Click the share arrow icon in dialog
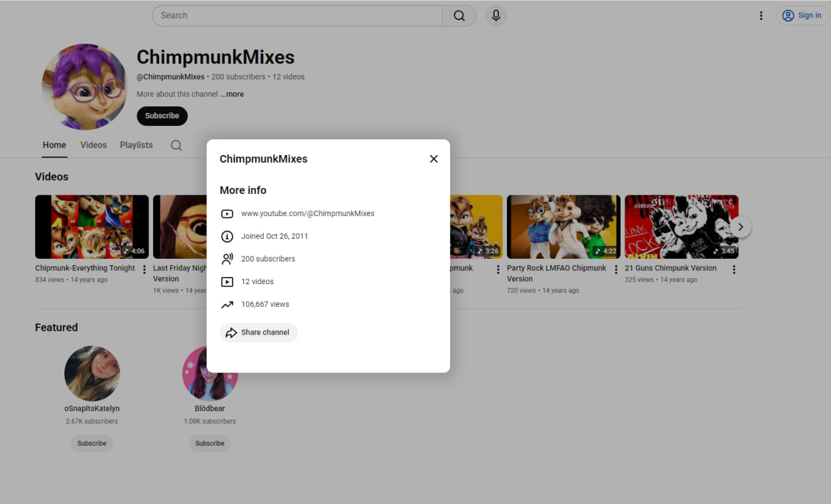Screen dimensions: 831x504 point(231,333)
